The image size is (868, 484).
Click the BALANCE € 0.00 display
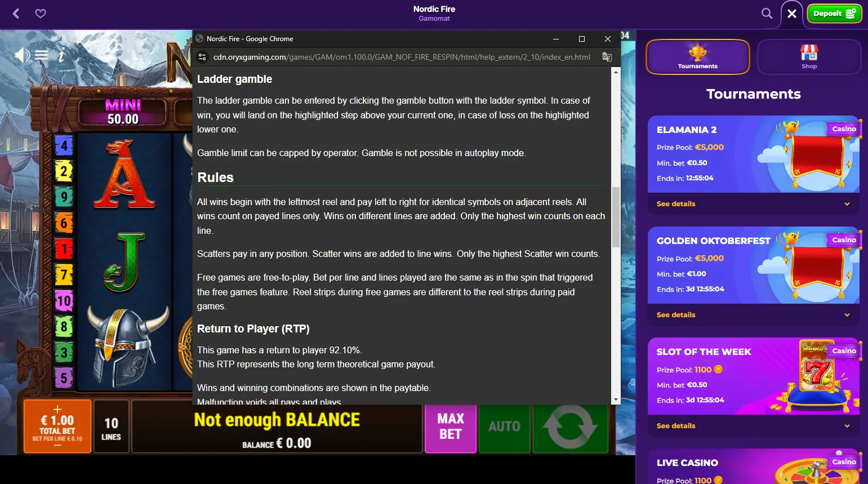[x=277, y=443]
